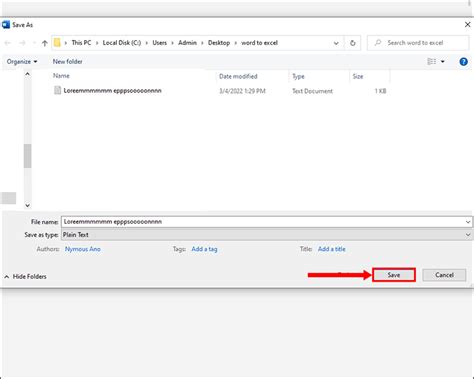This screenshot has height=379, width=474.
Task: Click the text document file icon
Action: coord(58,90)
